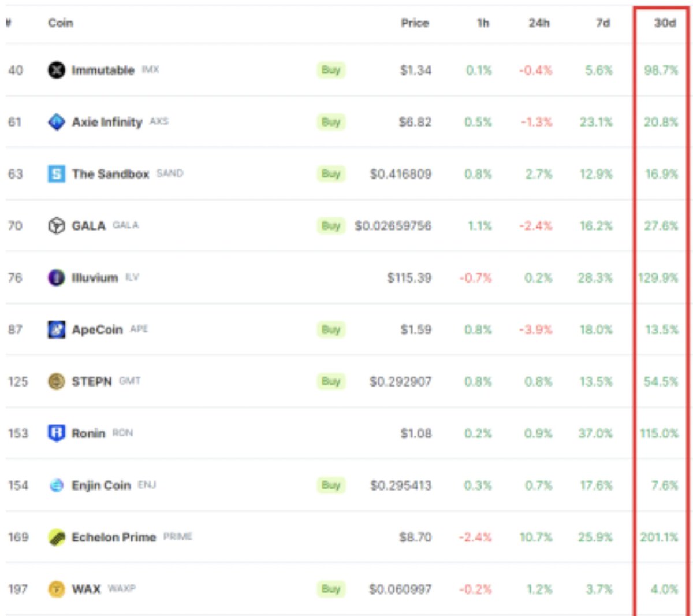Sort by the 24h change column
The image size is (693, 616).
[x=540, y=23]
